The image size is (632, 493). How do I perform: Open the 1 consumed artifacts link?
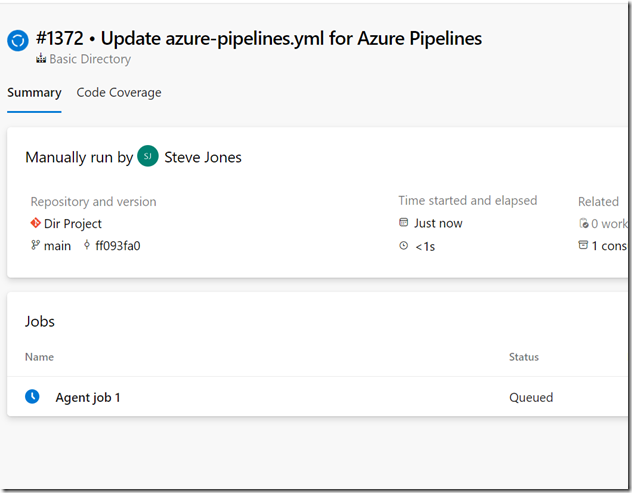click(x=609, y=246)
